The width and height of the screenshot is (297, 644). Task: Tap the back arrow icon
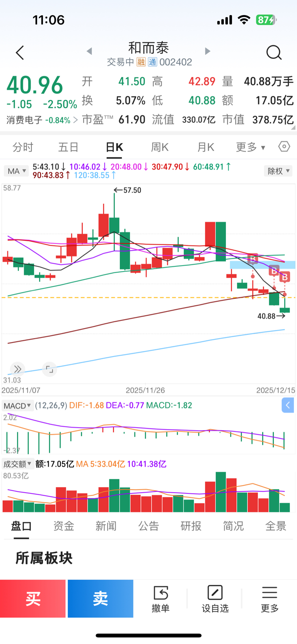pos(20,53)
